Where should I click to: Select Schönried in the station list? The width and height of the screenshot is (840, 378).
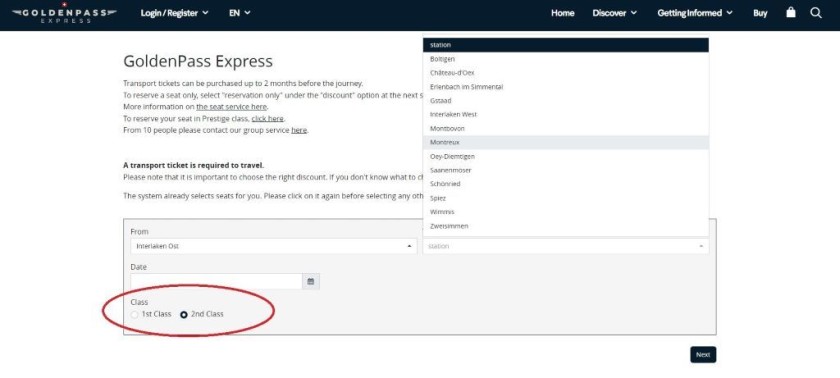(x=566, y=184)
